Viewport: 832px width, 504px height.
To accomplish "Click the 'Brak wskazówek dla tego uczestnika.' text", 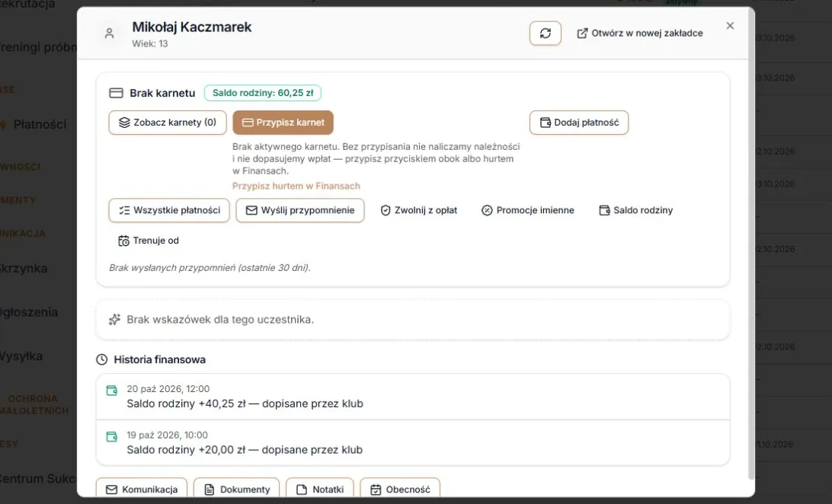I will pyautogui.click(x=220, y=320).
